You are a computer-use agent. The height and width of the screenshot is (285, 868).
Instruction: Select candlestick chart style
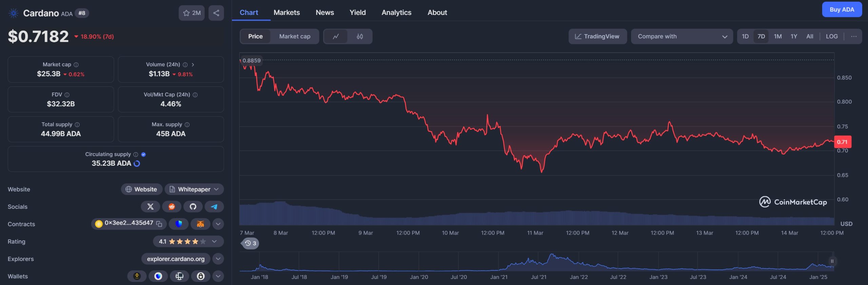tap(360, 37)
